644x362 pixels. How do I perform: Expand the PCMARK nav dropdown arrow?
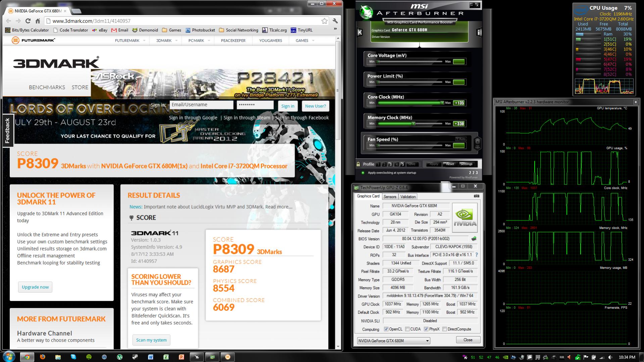209,41
